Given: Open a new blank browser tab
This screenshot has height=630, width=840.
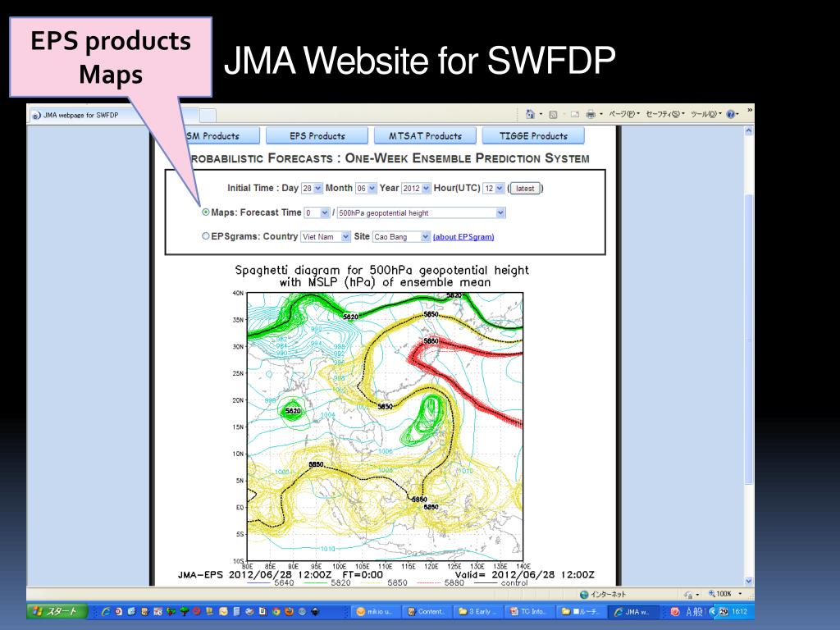Looking at the screenshot, I should [x=208, y=115].
